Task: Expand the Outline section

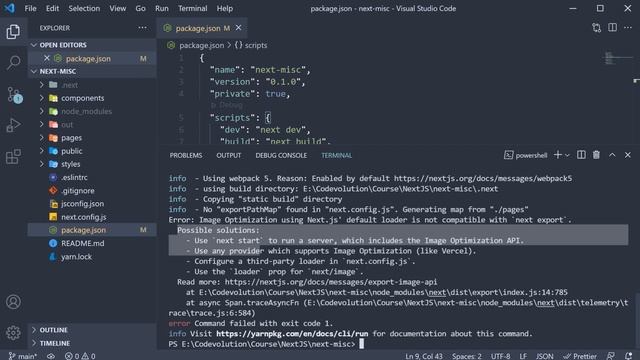Action: [92, 330]
